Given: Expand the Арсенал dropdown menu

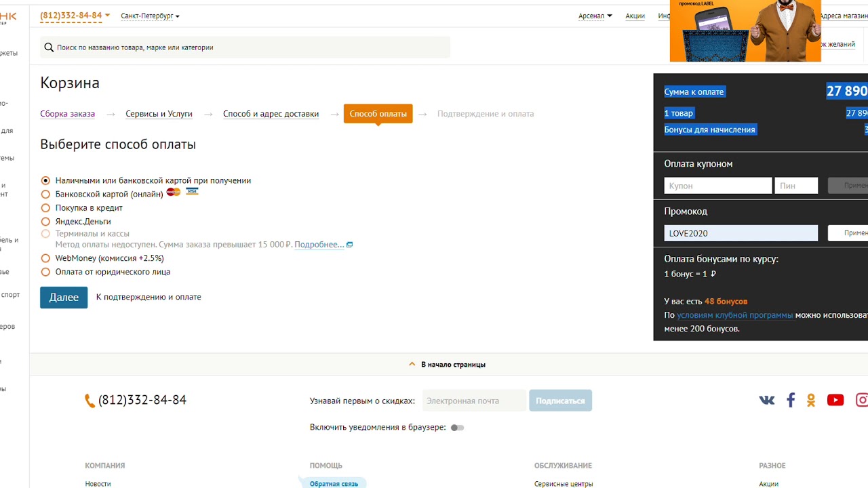Looking at the screenshot, I should 595,16.
